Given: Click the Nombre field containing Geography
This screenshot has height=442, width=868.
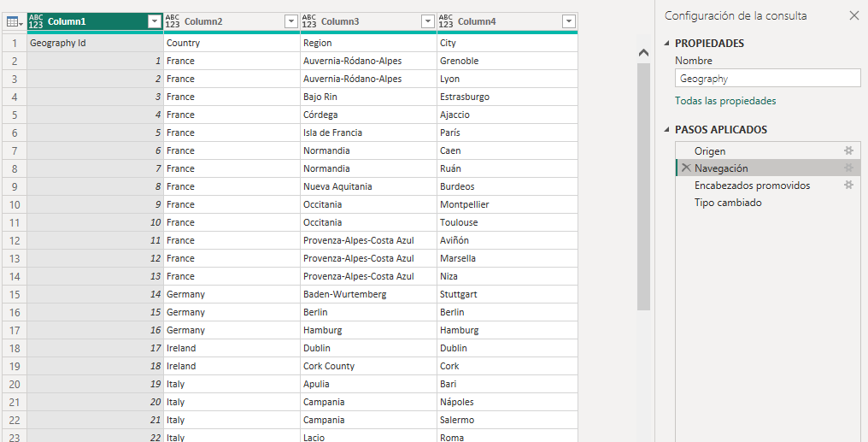Looking at the screenshot, I should [766, 78].
